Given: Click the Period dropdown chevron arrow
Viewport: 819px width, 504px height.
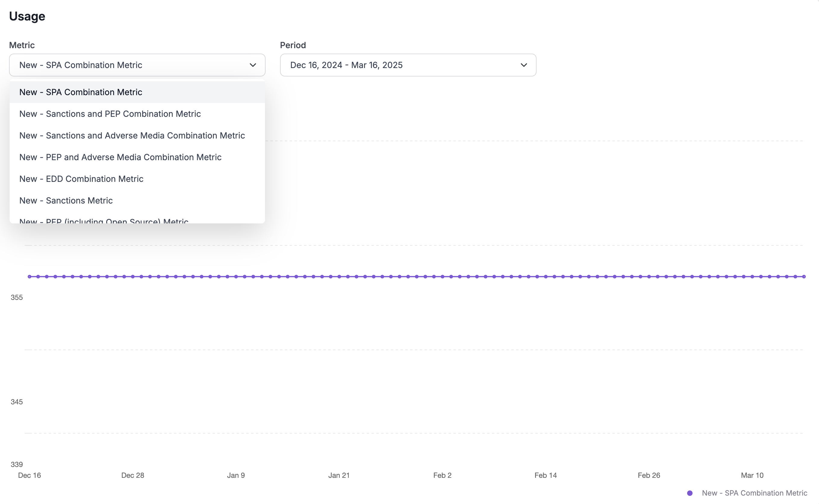Looking at the screenshot, I should [x=523, y=65].
